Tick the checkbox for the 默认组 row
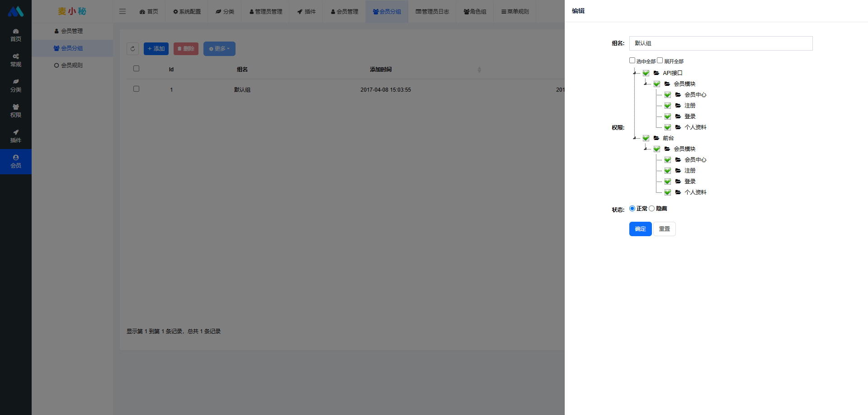The height and width of the screenshot is (415, 868). click(136, 89)
